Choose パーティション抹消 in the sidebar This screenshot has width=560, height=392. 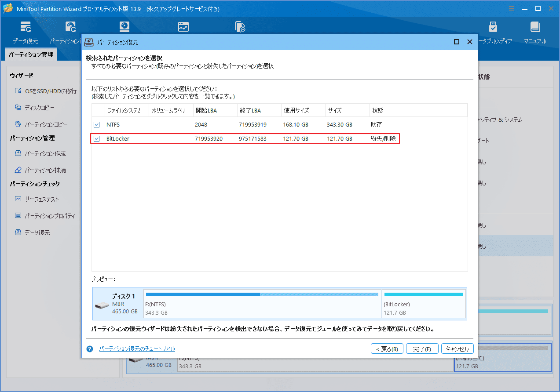click(45, 170)
